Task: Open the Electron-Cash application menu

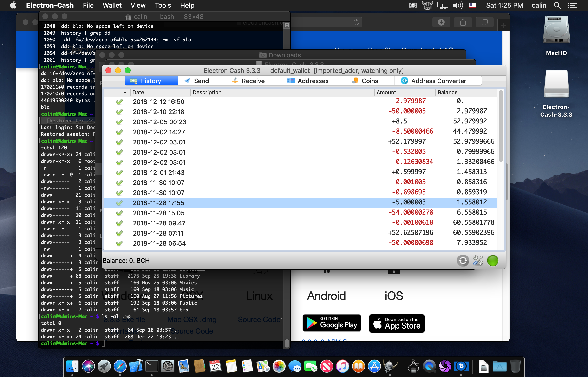Action: click(50, 5)
